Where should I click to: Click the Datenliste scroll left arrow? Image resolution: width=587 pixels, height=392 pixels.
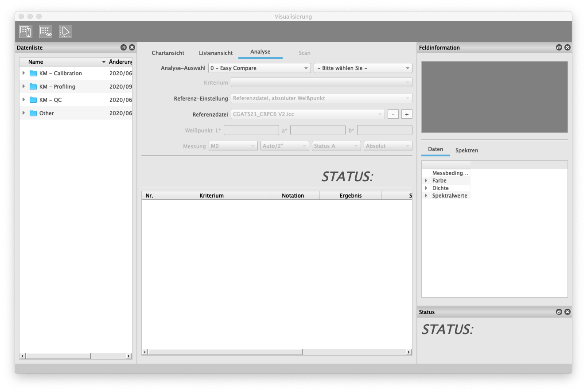coord(23,356)
